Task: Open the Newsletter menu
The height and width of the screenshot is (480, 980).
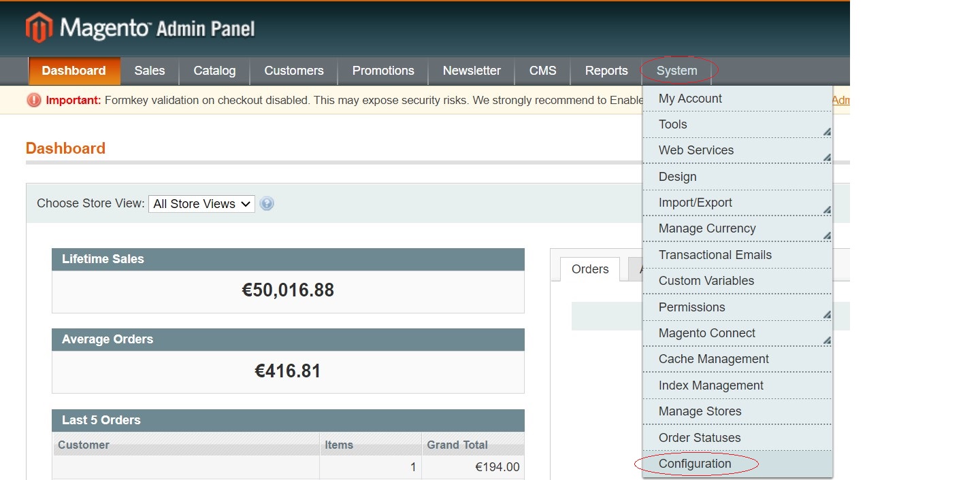Action: click(x=472, y=71)
